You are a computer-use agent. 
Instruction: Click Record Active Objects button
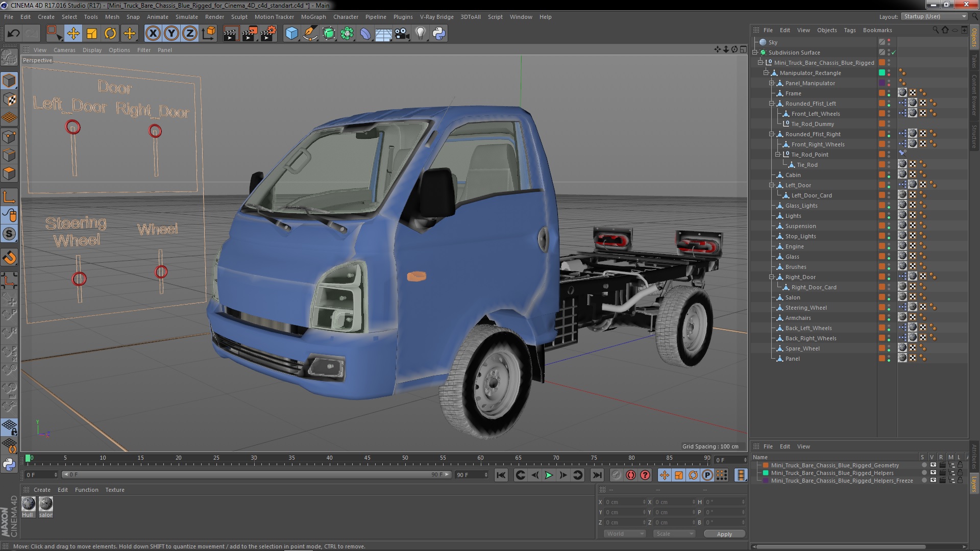(x=617, y=475)
